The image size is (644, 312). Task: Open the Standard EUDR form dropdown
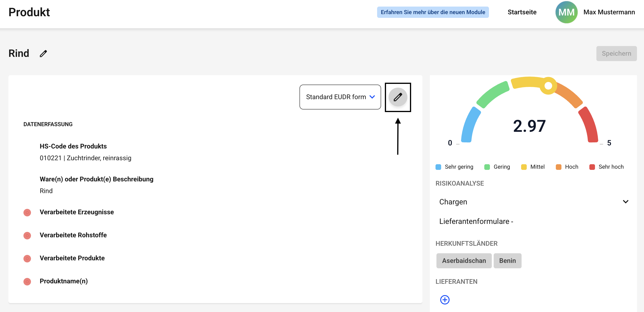(340, 97)
